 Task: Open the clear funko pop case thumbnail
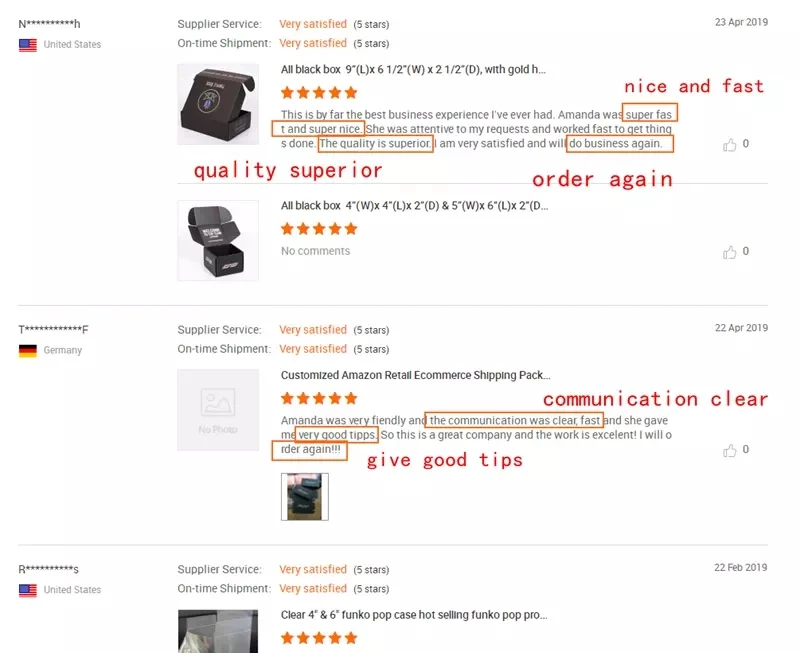[x=218, y=631]
